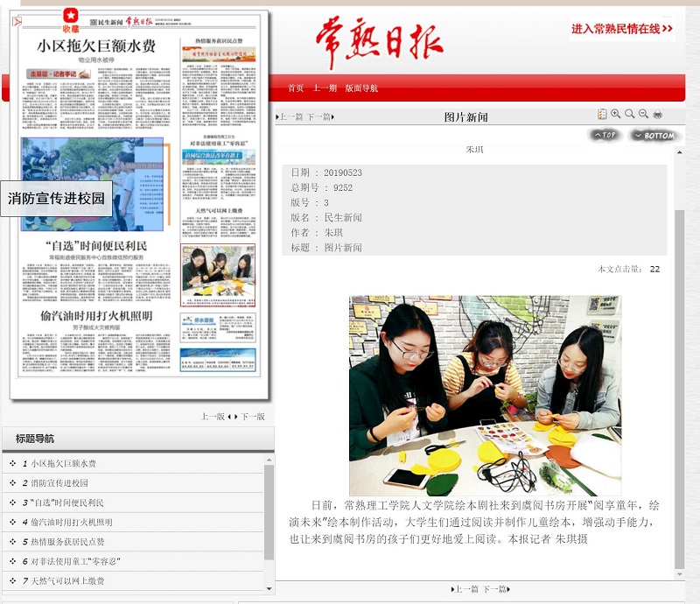Click the date value 20190523
The width and height of the screenshot is (700, 604).
tap(343, 172)
